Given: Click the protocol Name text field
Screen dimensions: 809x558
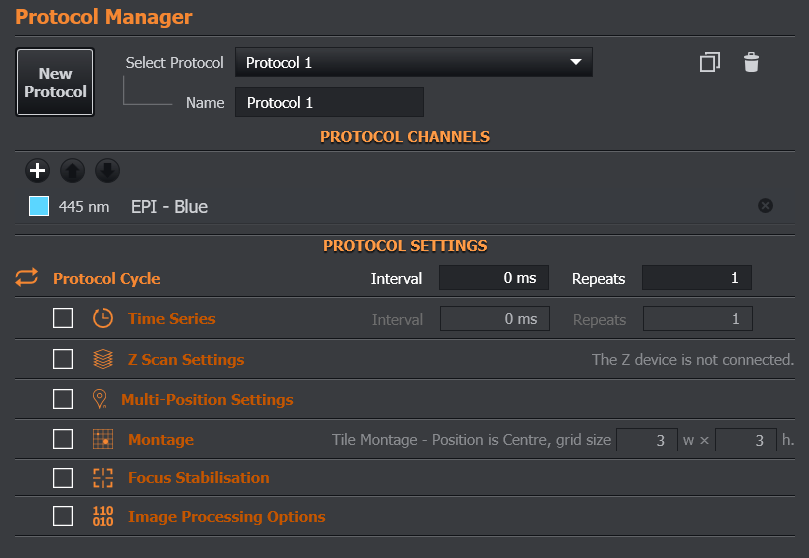Looking at the screenshot, I should (x=329, y=103).
